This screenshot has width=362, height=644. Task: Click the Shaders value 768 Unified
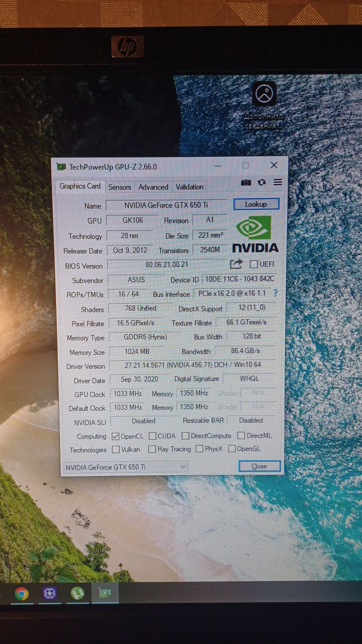point(141,308)
